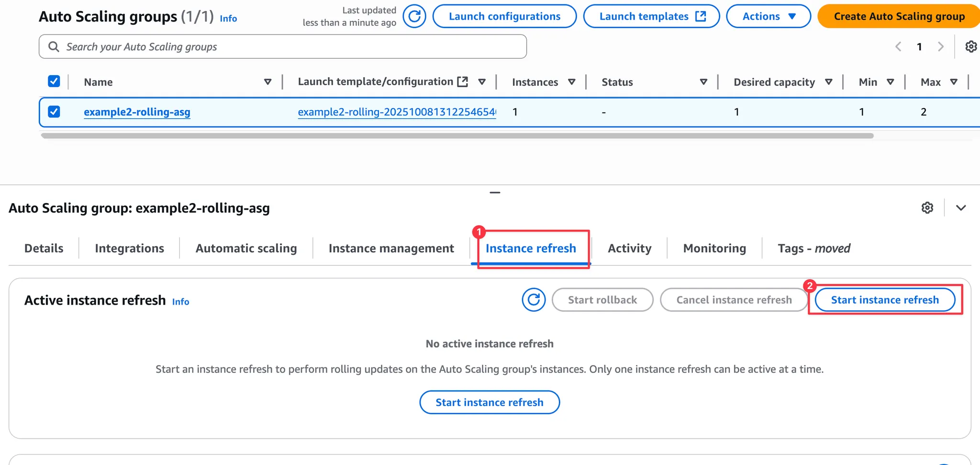Screen dimensions: 980x465
Task: Toggle the select-all header checkbox
Action: click(54, 81)
